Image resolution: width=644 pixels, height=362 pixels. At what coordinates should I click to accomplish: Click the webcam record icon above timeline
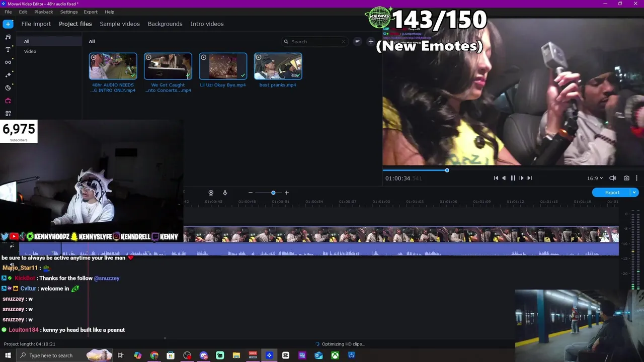[x=211, y=193]
